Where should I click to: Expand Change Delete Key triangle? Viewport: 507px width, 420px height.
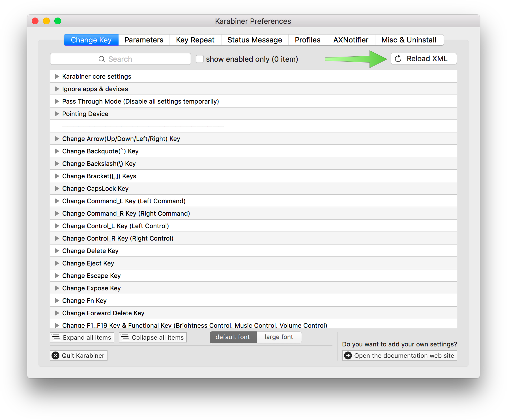(x=57, y=251)
